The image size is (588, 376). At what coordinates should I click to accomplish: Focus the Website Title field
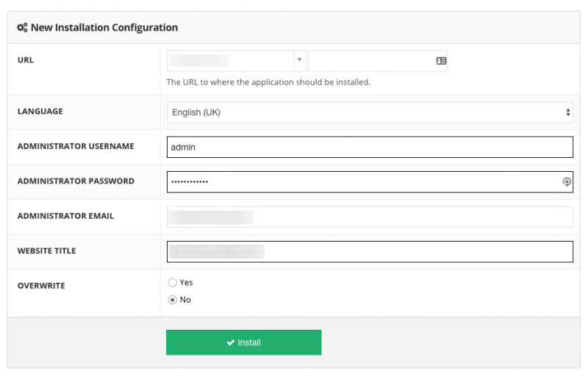pyautogui.click(x=370, y=252)
